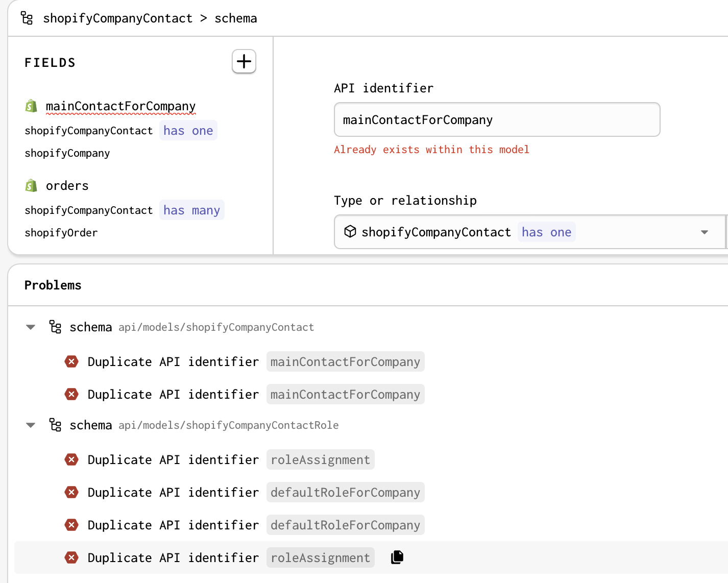Open the Type or relationship dropdown
Image resolution: width=728 pixels, height=583 pixels.
(x=530, y=232)
